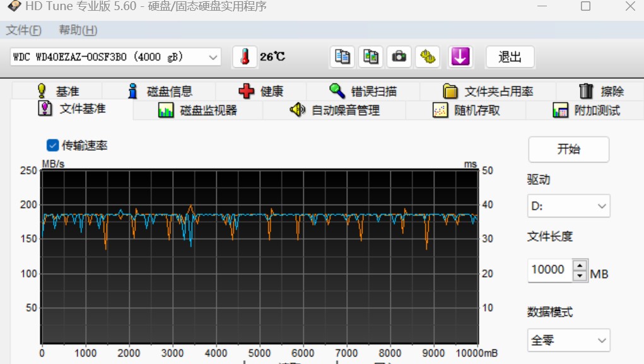Viewport: 644px width, 364px height.
Task: Select the 文件基准 tab
Action: [72, 109]
